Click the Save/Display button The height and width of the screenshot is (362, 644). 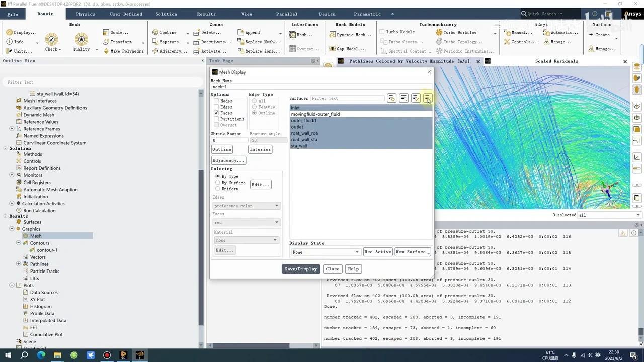click(x=301, y=269)
